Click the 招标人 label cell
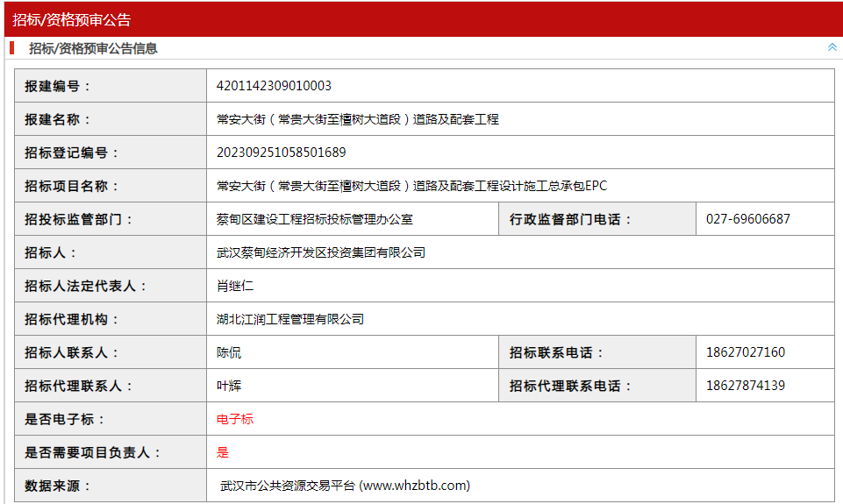This screenshot has width=843, height=504. pyautogui.click(x=111, y=252)
